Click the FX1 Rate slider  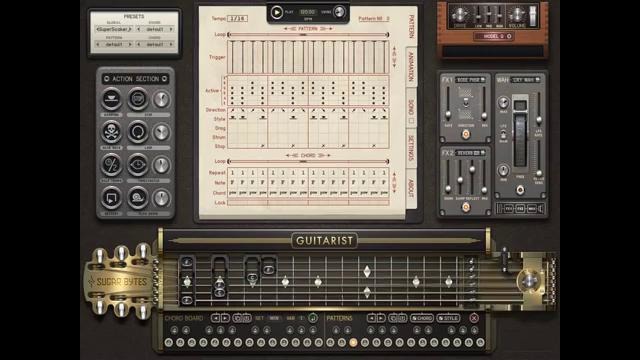click(x=448, y=103)
